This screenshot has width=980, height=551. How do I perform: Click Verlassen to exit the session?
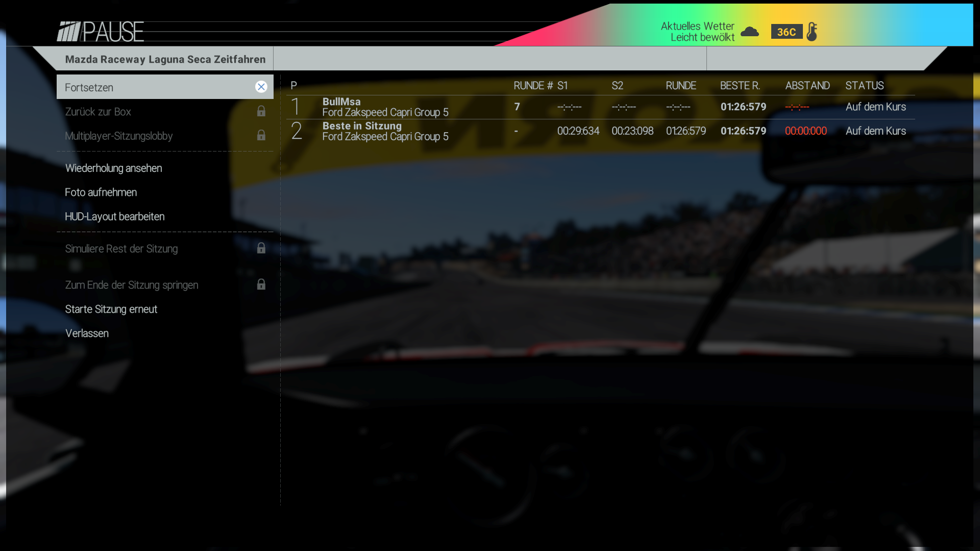click(165, 333)
